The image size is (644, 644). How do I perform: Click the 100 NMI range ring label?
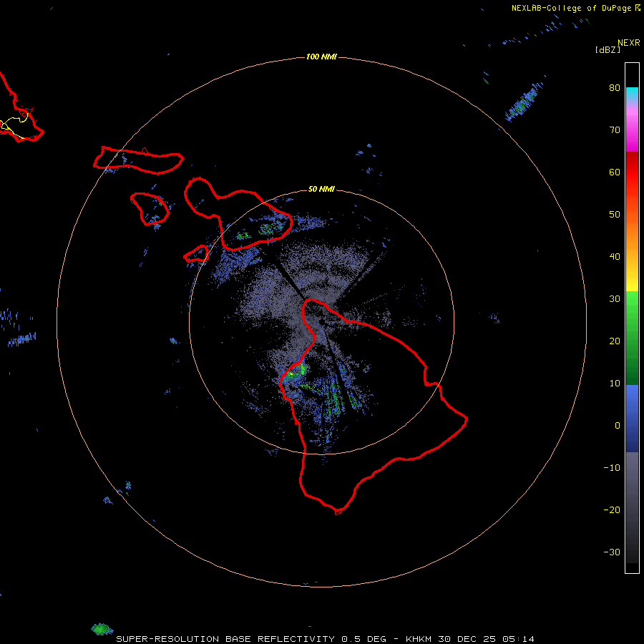point(321,57)
